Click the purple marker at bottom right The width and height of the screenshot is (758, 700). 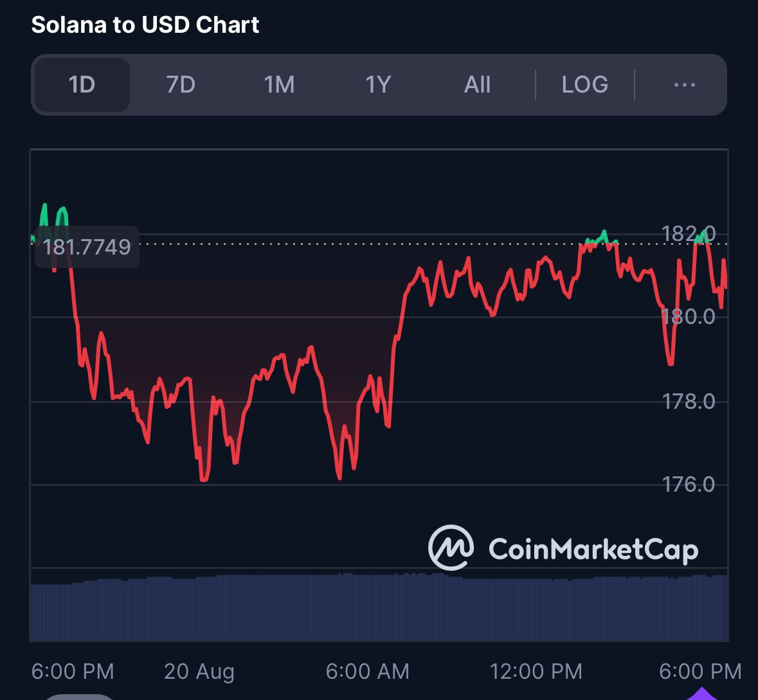(x=701, y=694)
